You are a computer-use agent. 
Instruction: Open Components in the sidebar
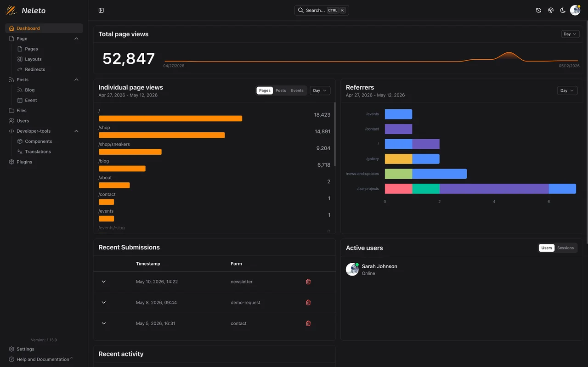coord(38,141)
